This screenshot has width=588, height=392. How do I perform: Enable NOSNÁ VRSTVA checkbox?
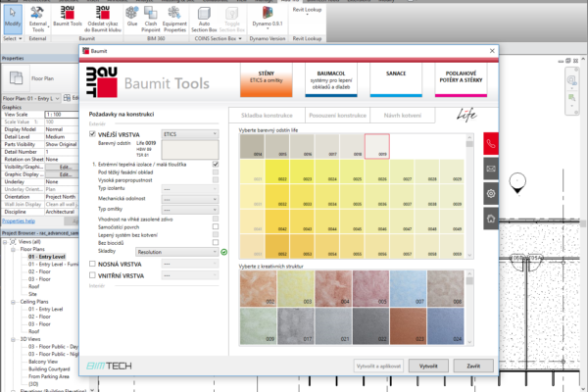coord(92,264)
